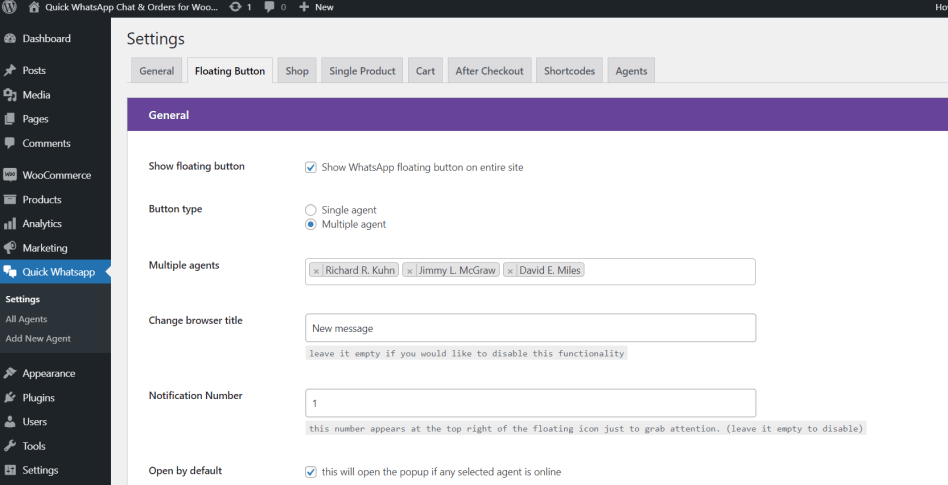Remove Richard R. Kuhn from agents
The image size is (948, 485).
tap(316, 271)
